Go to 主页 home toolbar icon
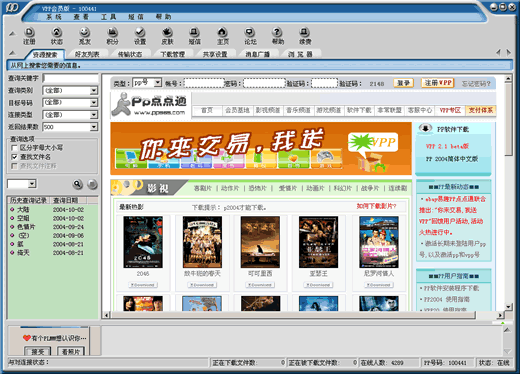The width and height of the screenshot is (520, 374). point(222,36)
